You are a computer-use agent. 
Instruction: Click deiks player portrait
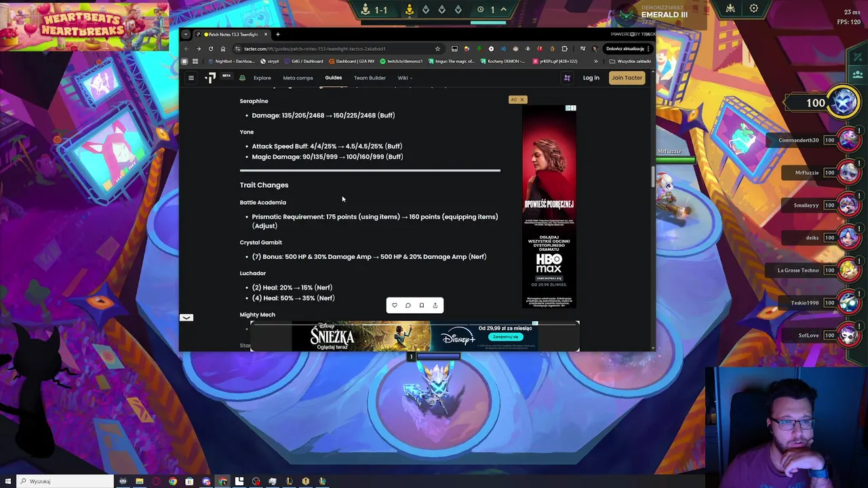848,237
